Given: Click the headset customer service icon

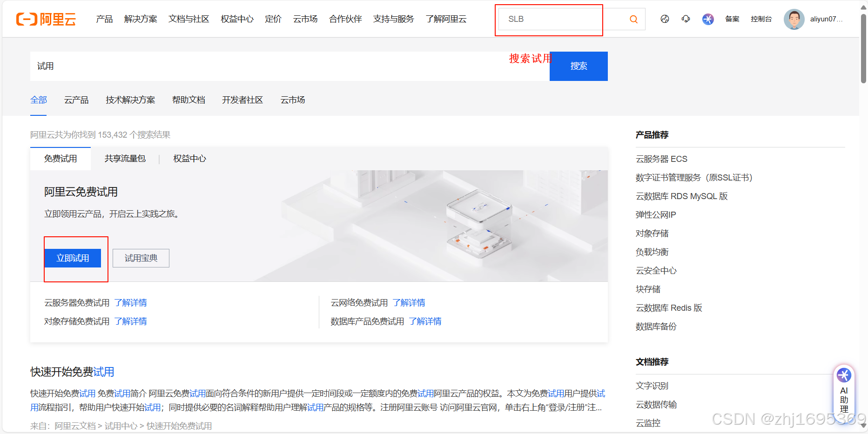Looking at the screenshot, I should pyautogui.click(x=686, y=19).
